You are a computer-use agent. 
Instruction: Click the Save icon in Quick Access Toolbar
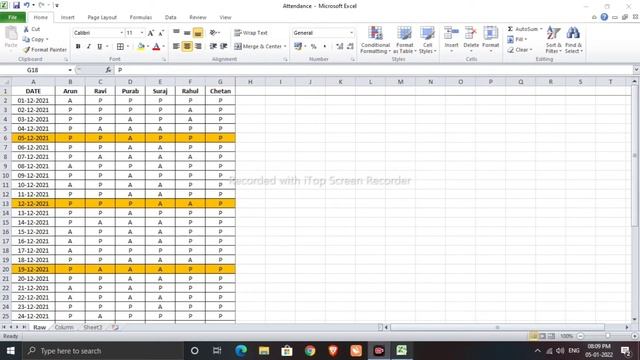(x=16, y=5)
